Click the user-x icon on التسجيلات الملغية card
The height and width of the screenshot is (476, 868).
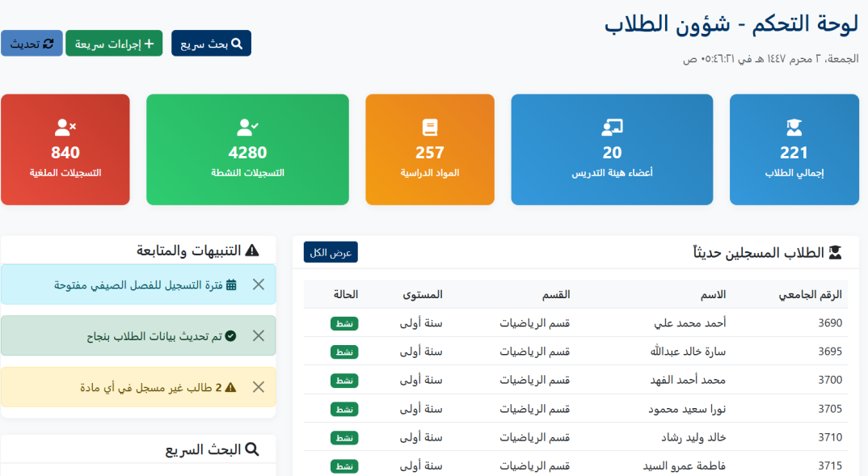(x=65, y=125)
